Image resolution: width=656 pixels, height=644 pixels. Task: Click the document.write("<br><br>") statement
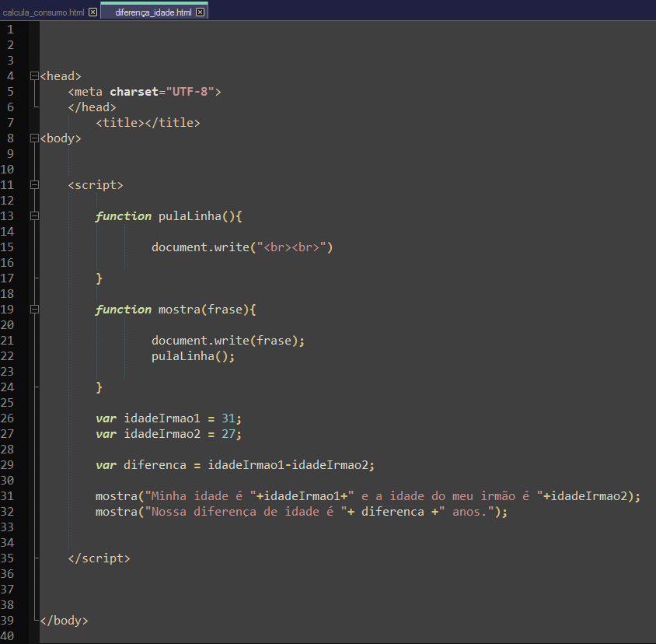coord(243,247)
